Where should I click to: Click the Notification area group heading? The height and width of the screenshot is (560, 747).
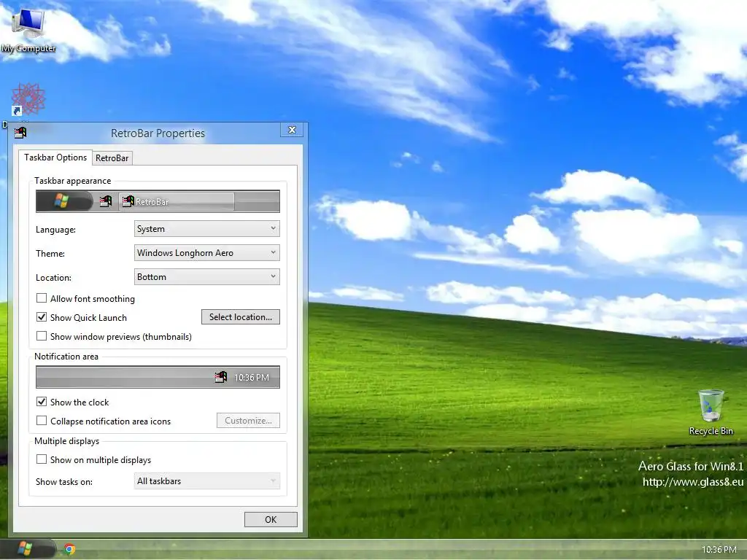66,357
